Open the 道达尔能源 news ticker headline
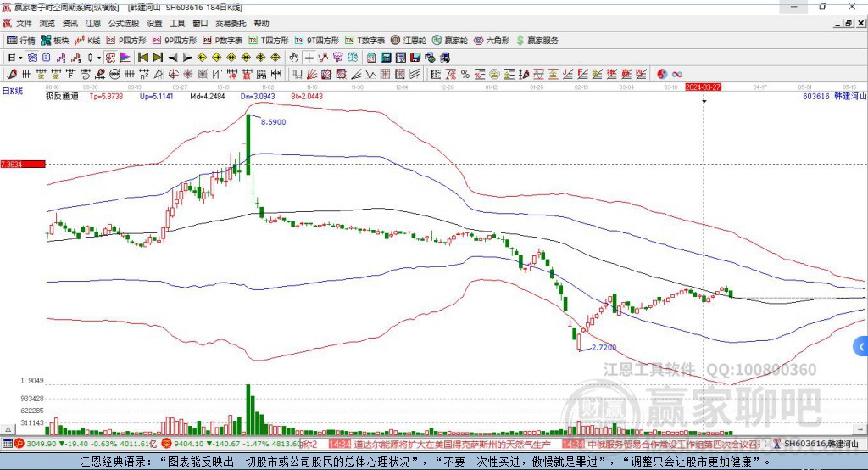The width and height of the screenshot is (868, 470). coord(452,445)
